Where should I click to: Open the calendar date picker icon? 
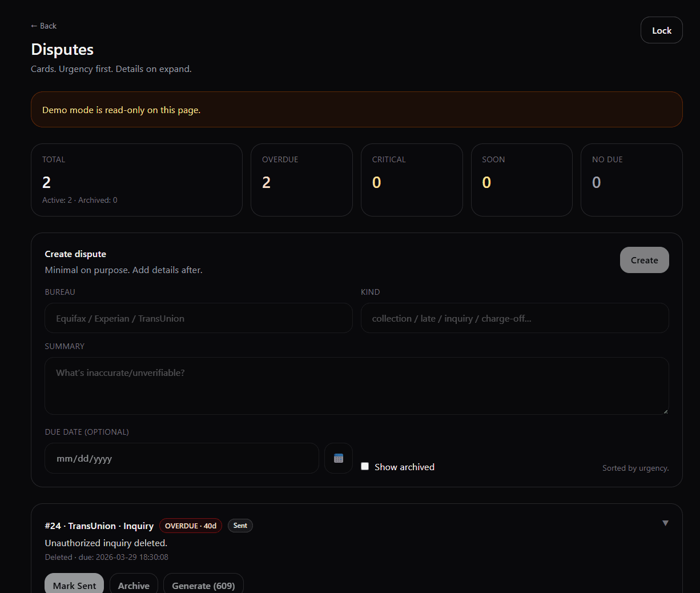click(339, 458)
